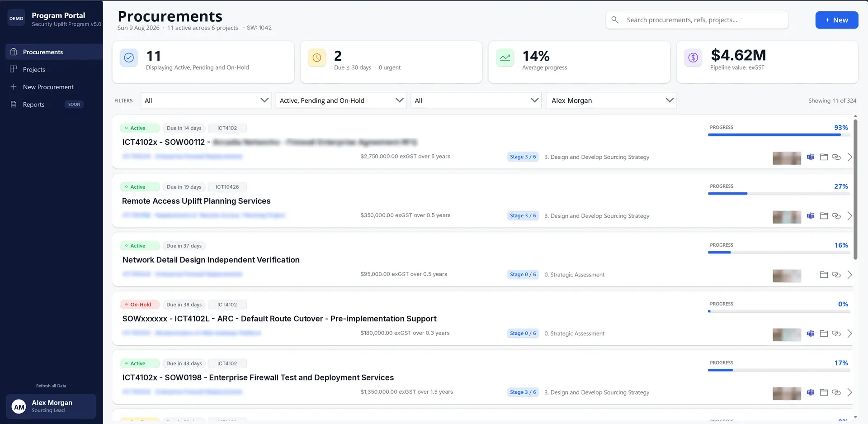Click the On-Hold status badge
The width and height of the screenshot is (868, 424).
point(140,305)
